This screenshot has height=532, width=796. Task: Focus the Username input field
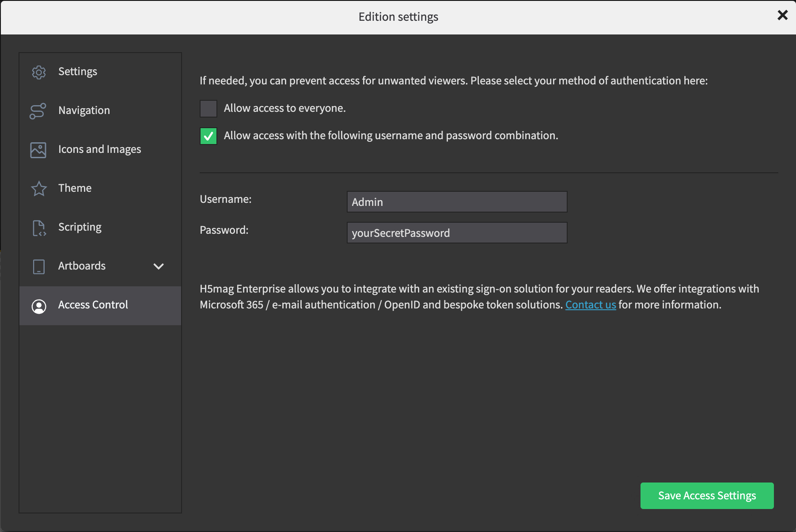click(457, 202)
